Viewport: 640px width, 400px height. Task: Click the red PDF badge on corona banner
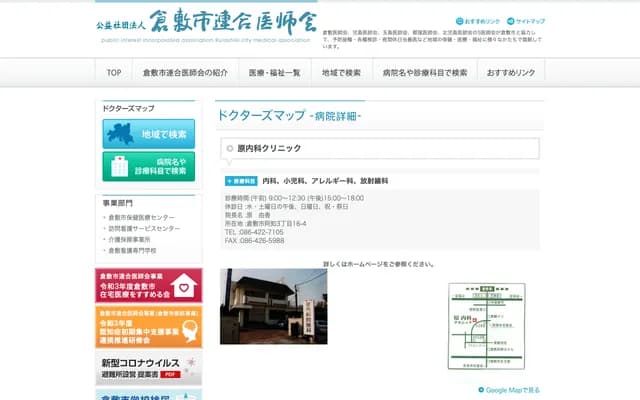tap(170, 374)
